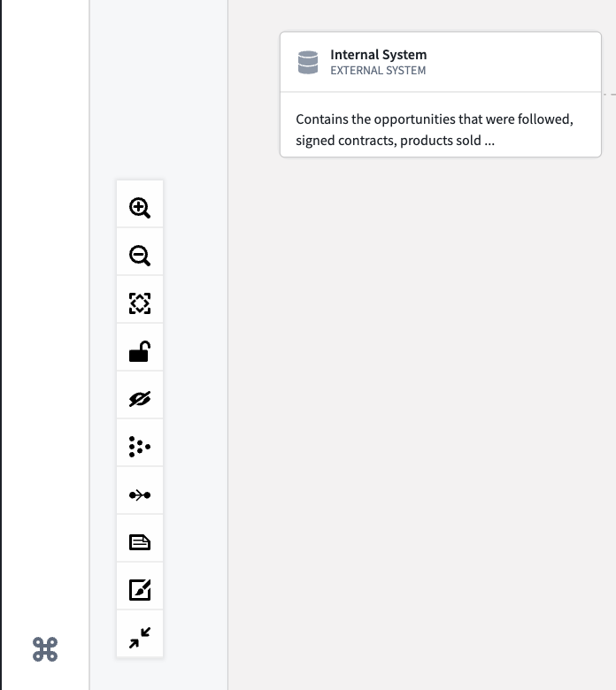Click the database icon on Internal System card

[x=308, y=63]
